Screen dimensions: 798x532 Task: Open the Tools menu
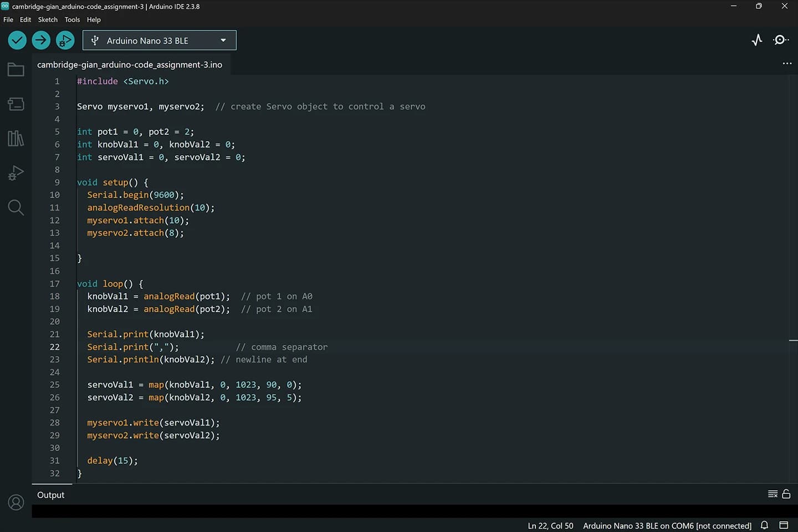[x=72, y=19]
